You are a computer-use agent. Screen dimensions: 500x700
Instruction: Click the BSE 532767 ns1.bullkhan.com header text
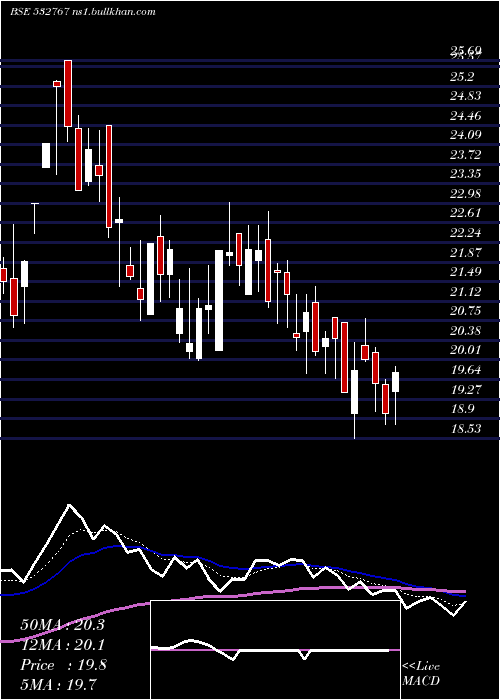click(83, 12)
